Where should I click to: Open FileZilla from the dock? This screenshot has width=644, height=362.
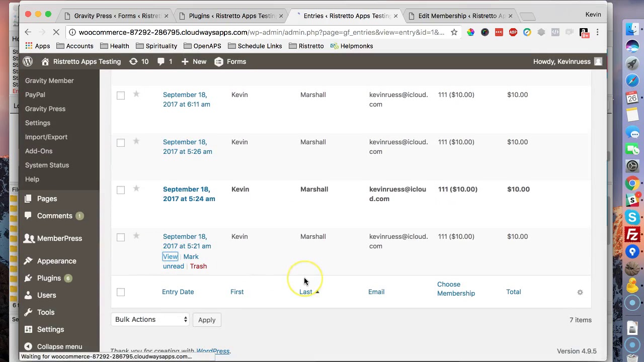point(632,234)
